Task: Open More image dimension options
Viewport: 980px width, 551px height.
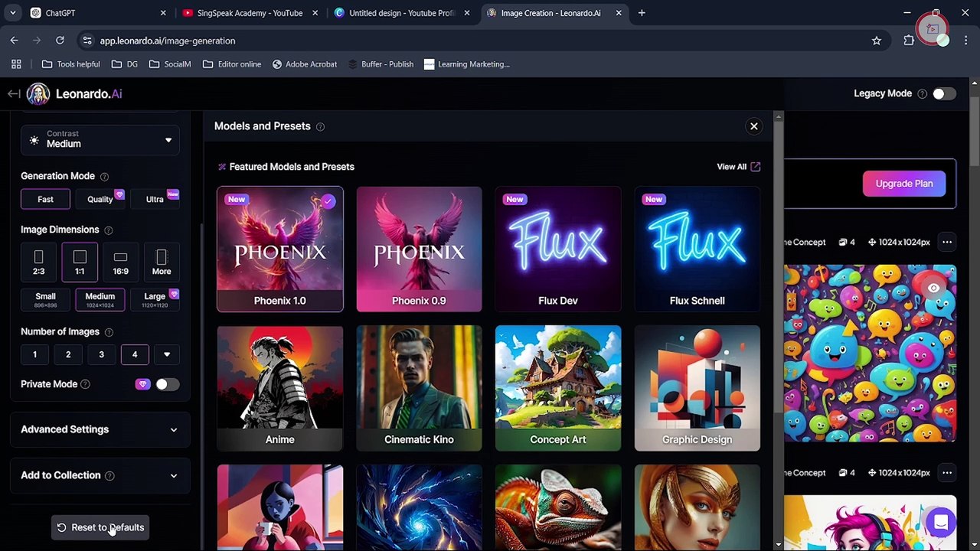Action: click(162, 262)
